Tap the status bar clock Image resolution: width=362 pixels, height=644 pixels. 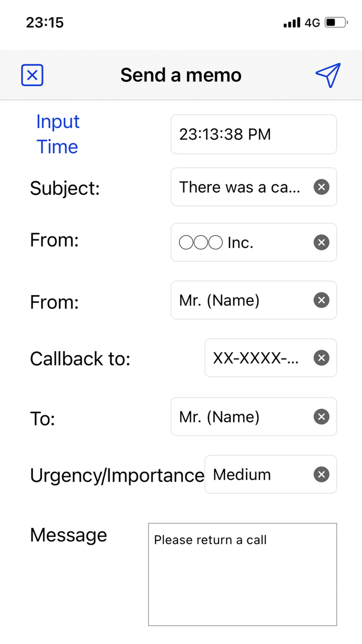(x=44, y=23)
